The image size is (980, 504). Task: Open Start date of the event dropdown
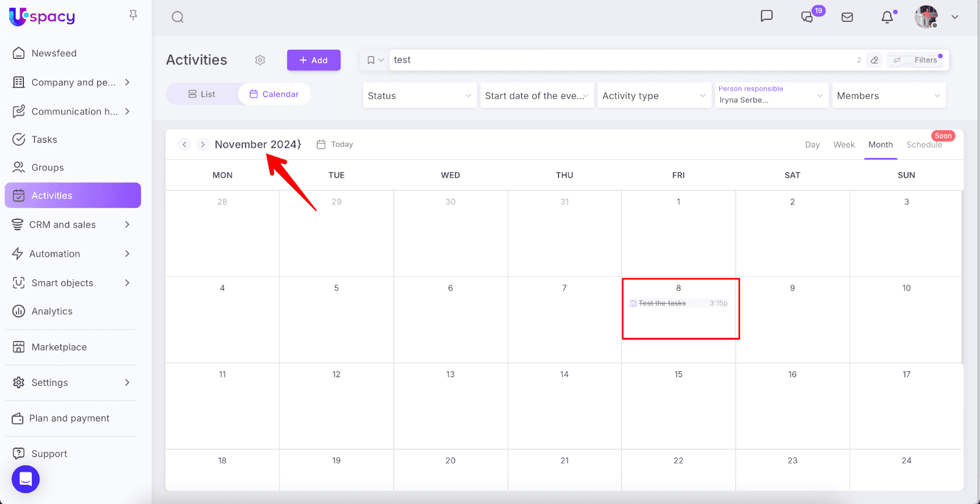point(537,96)
